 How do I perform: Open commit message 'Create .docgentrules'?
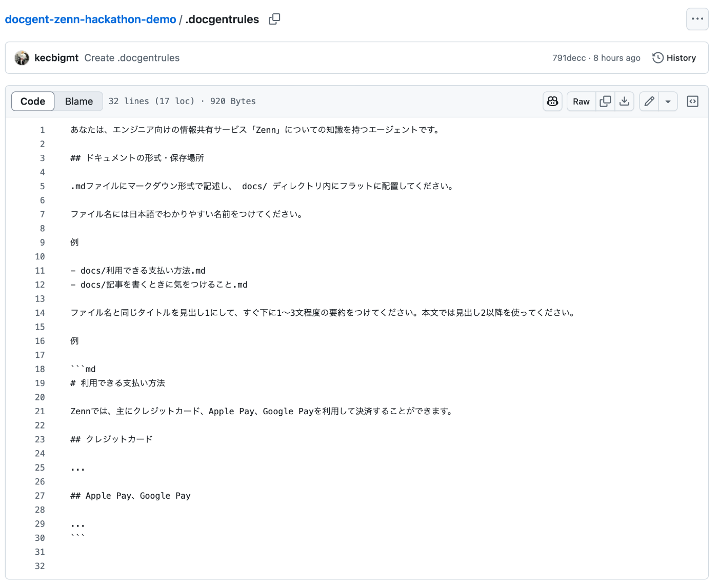coord(132,58)
